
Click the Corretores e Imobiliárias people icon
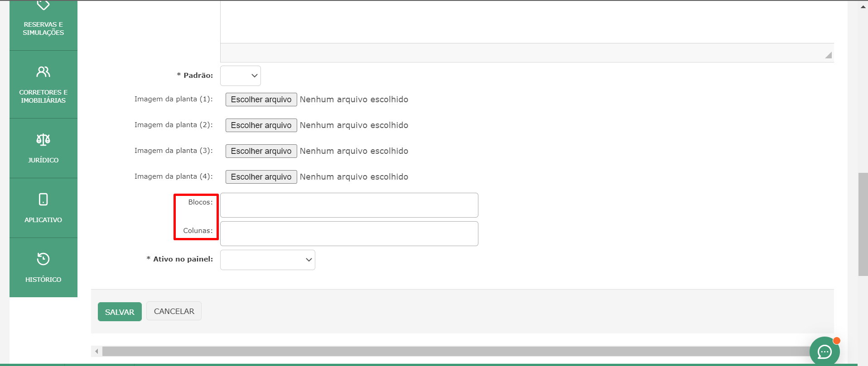click(43, 72)
